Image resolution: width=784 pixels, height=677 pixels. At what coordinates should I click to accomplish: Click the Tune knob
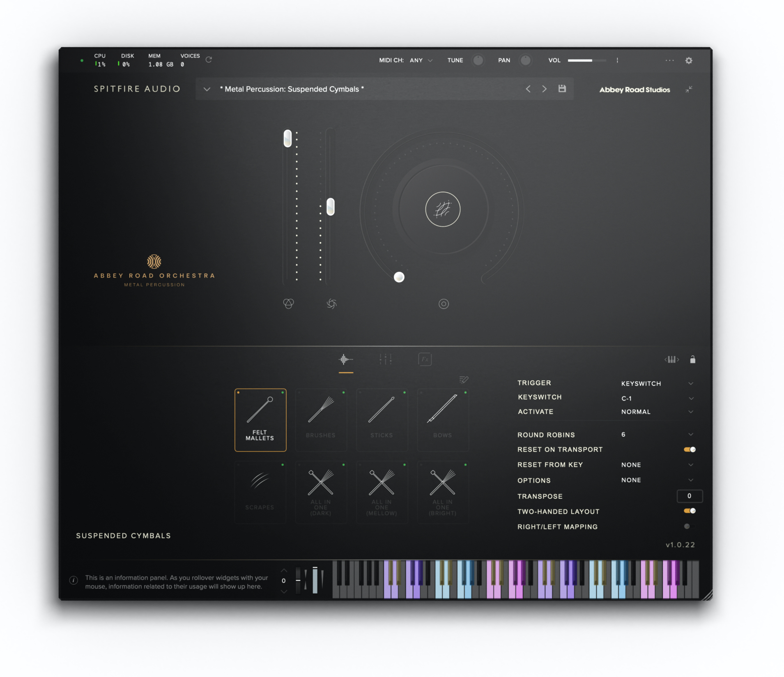click(478, 60)
